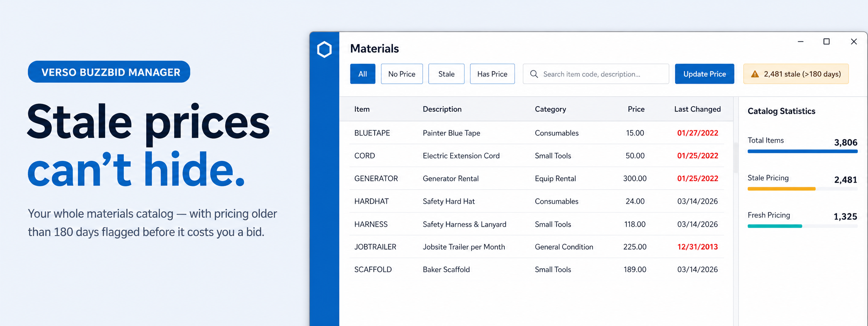Click stale date 01/27/2022
Screen dimensions: 868x326
(x=698, y=133)
